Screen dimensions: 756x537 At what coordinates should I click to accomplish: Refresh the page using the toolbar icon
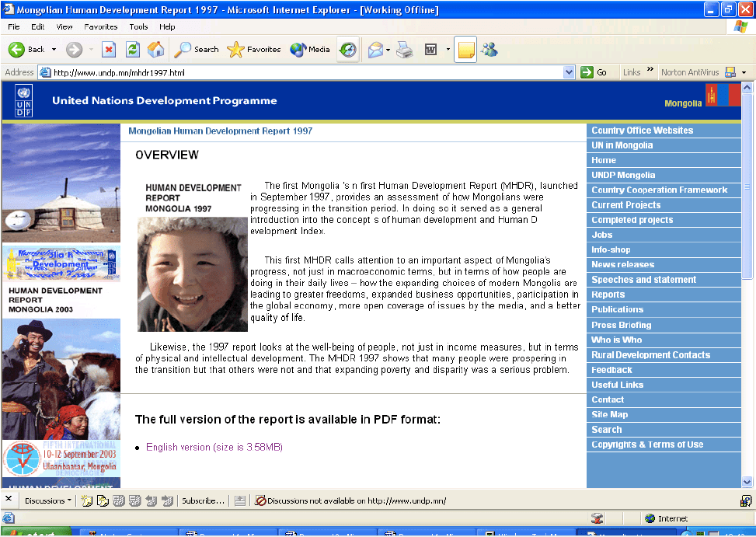tap(133, 50)
